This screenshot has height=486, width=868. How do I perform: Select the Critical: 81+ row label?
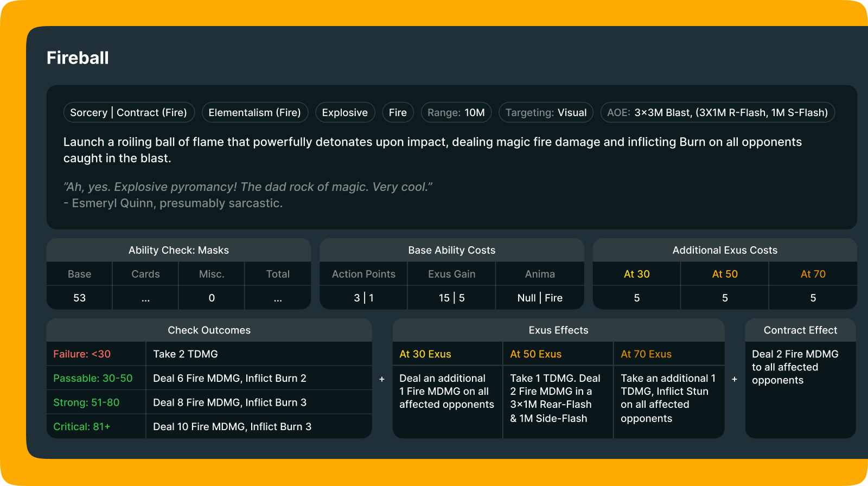point(81,426)
